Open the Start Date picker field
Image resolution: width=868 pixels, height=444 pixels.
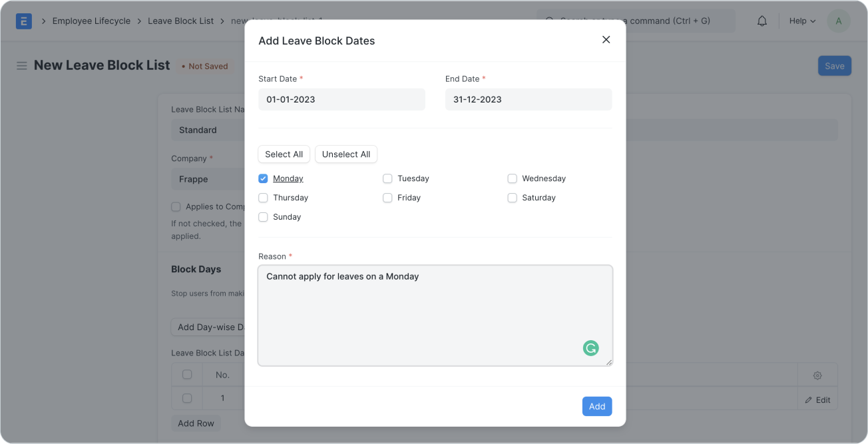pos(341,99)
